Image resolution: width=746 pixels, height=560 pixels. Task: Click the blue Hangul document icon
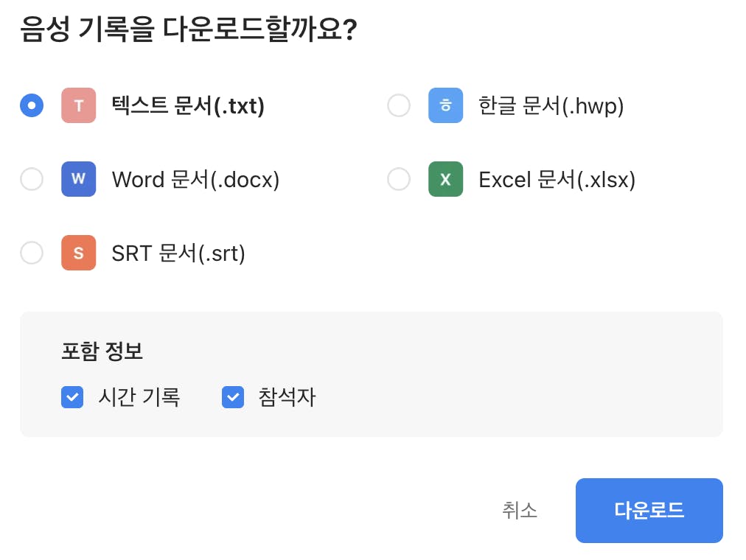445,105
